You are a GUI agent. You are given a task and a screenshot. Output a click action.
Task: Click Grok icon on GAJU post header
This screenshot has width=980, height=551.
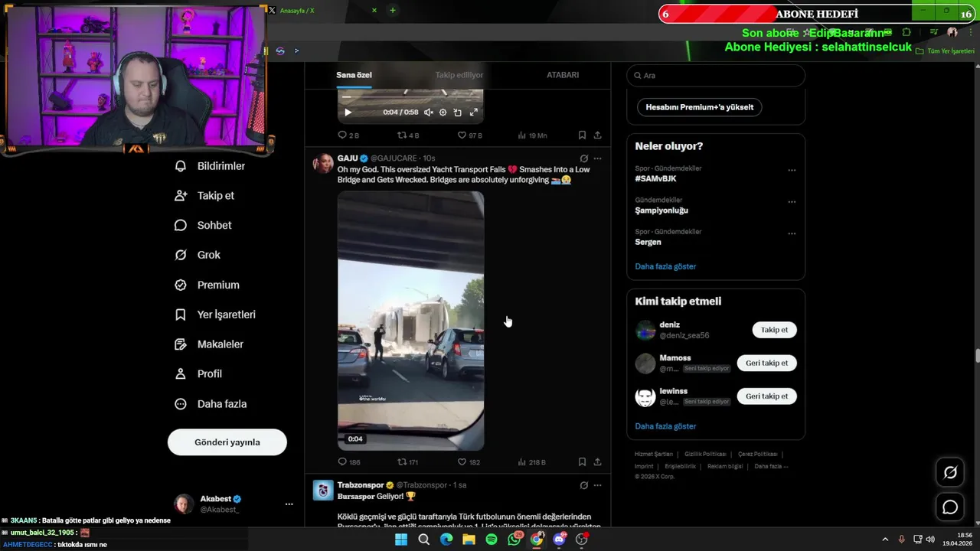[x=584, y=158]
